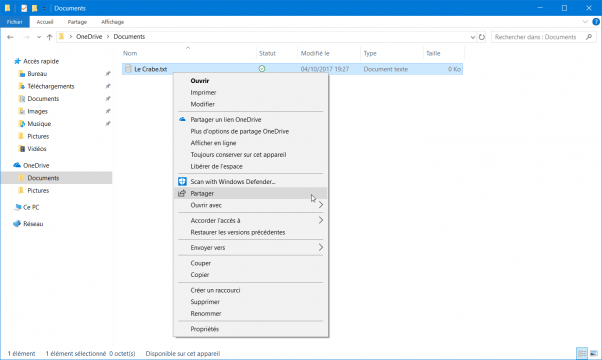Click the pin icon next to Images
The width and height of the screenshot is (602, 360).
coord(108,111)
